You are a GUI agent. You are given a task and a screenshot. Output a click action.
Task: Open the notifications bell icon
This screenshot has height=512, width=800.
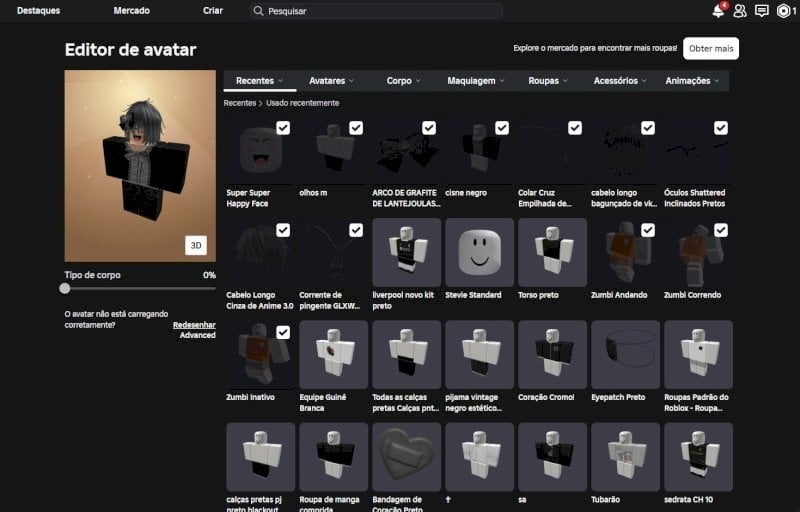718,11
